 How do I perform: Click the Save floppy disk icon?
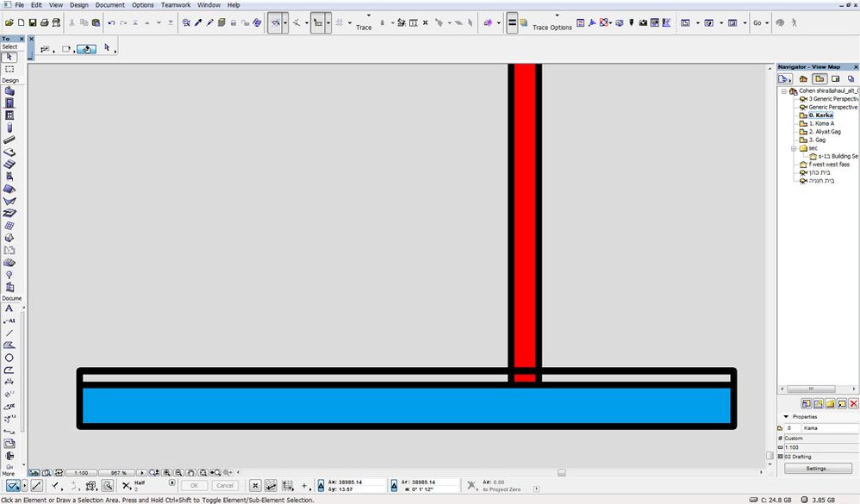coord(33,22)
